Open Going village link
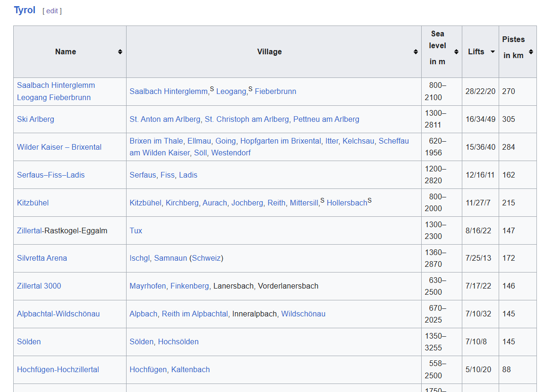Image resolution: width=544 pixels, height=392 pixels. click(226, 141)
